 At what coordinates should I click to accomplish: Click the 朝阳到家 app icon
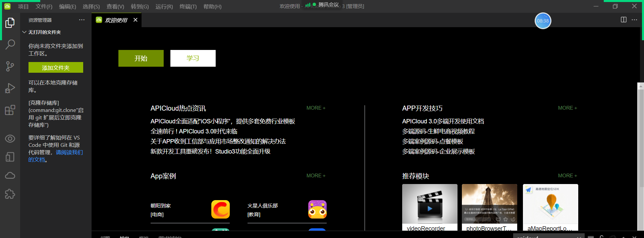click(220, 210)
